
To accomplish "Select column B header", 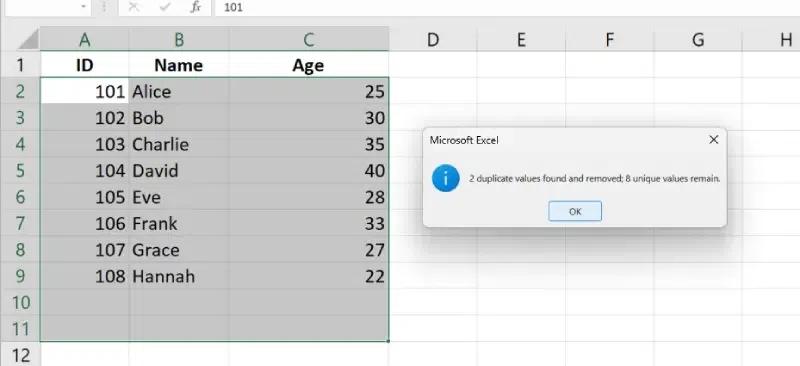I will click(x=179, y=39).
